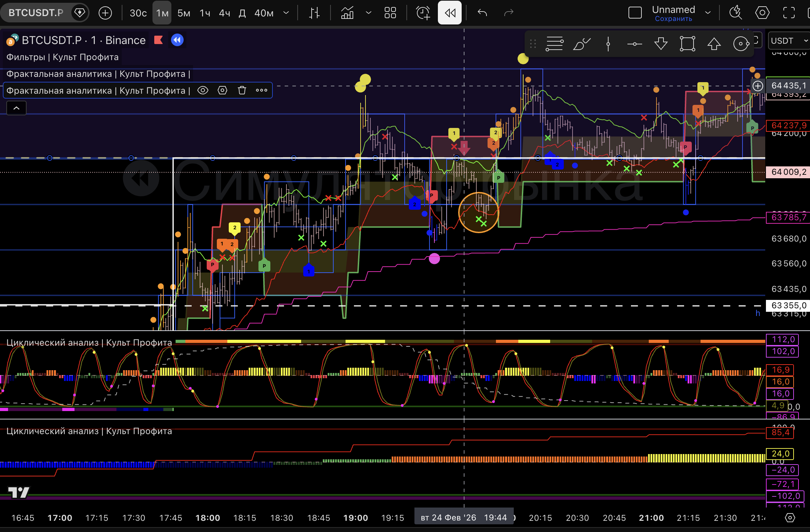Click the BTCUSDT.P symbol search button
Image resolution: width=810 pixels, height=532 pixels.
36,13
